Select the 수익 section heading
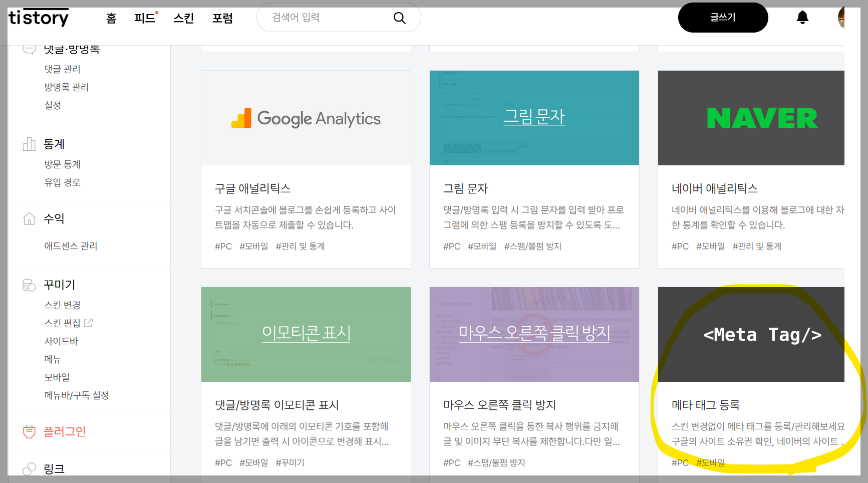 click(54, 218)
